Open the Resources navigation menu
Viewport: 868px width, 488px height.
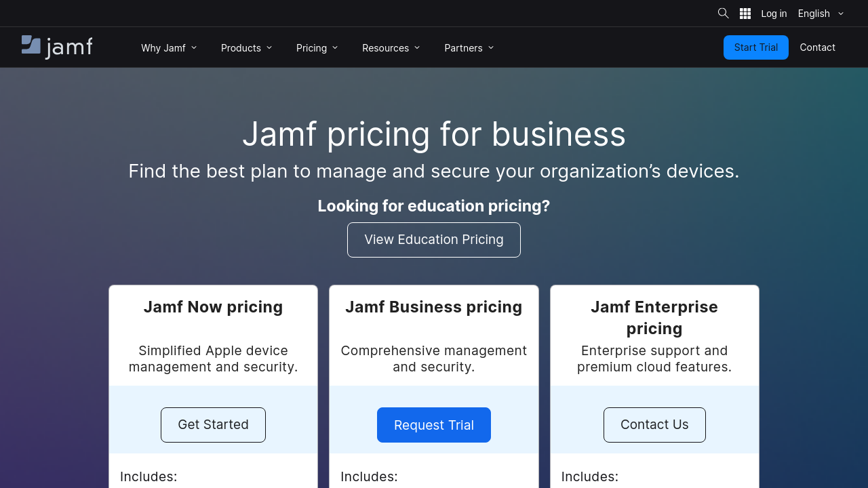[x=391, y=48]
